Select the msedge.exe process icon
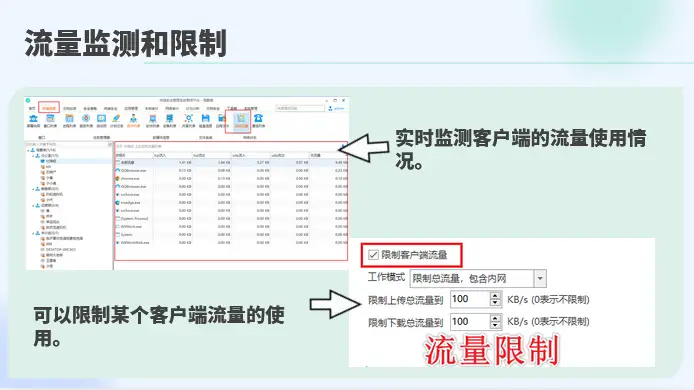The width and height of the screenshot is (694, 390). click(x=118, y=202)
